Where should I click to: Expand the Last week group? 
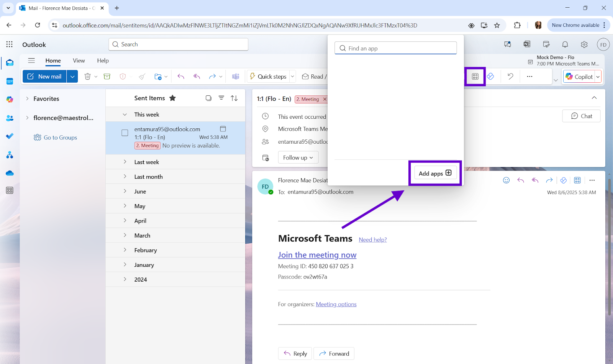(125, 162)
